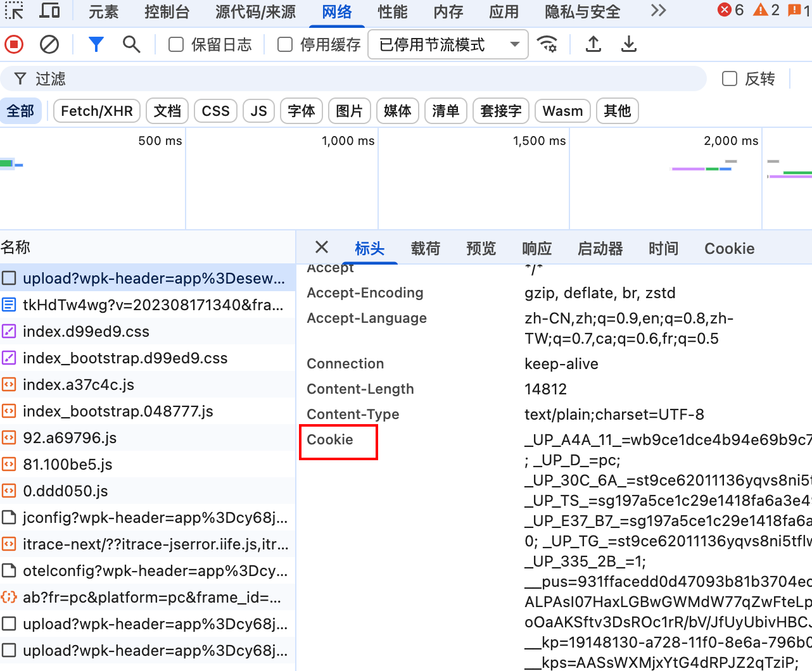This screenshot has height=671, width=812.
Task: Click the inspect element selector icon
Action: tap(14, 11)
